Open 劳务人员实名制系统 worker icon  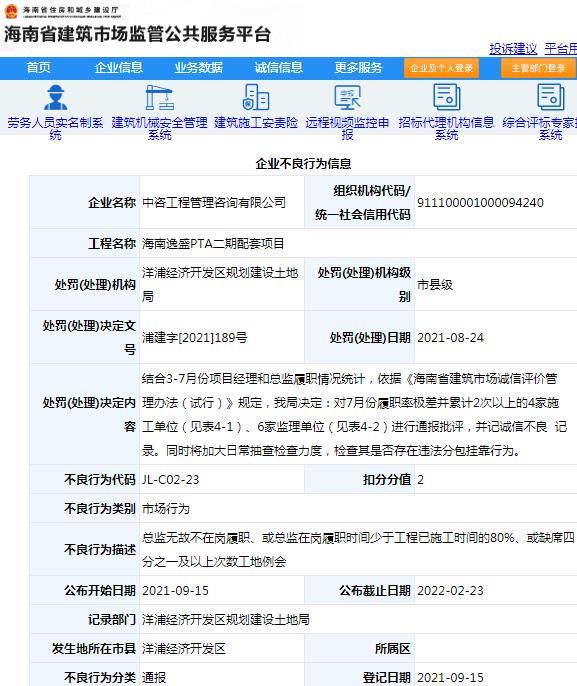(55, 98)
